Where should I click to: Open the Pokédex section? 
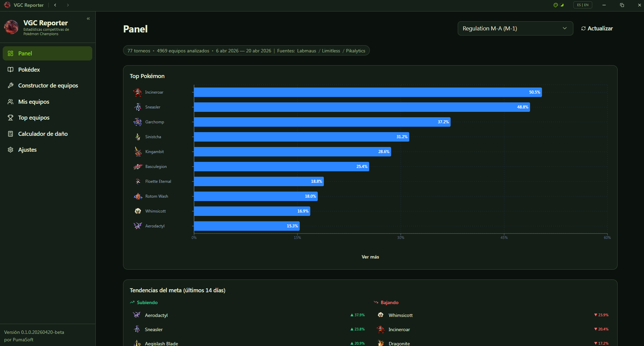[x=47, y=70]
